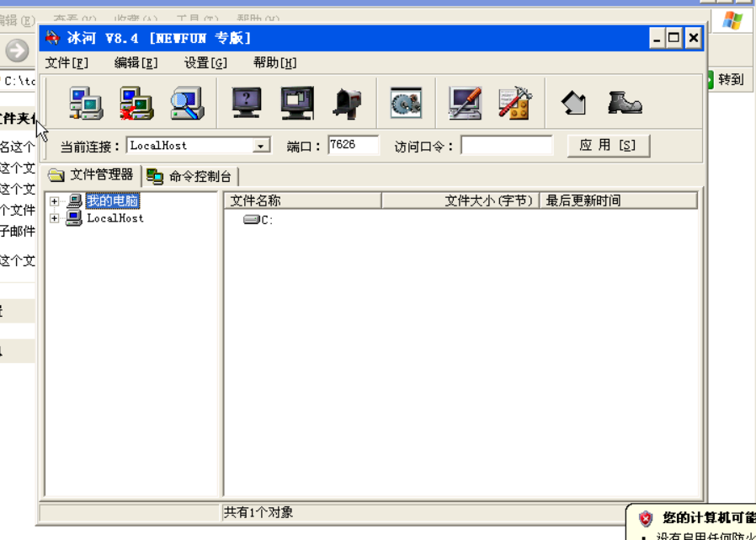Click the C: drive icon in file list
756x540 pixels.
(251, 220)
